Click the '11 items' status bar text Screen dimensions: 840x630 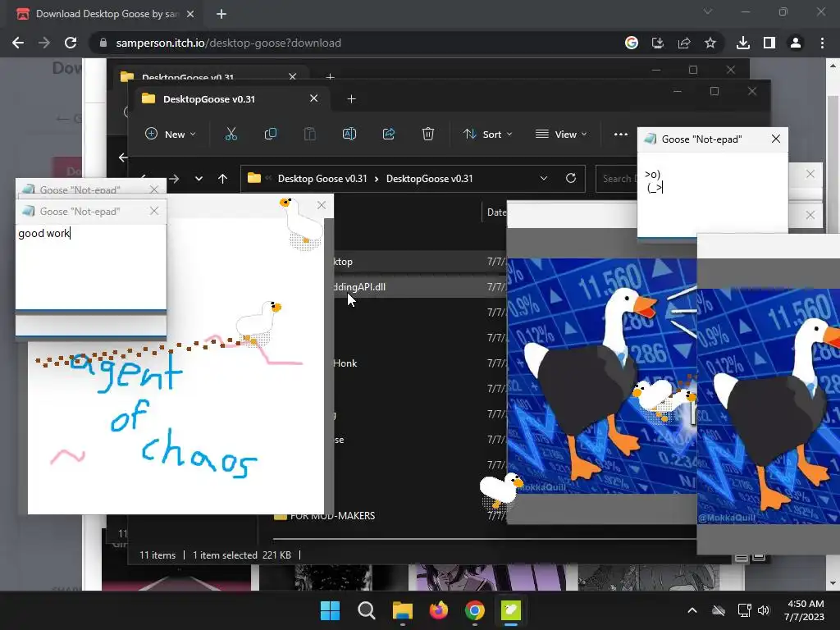(x=157, y=555)
